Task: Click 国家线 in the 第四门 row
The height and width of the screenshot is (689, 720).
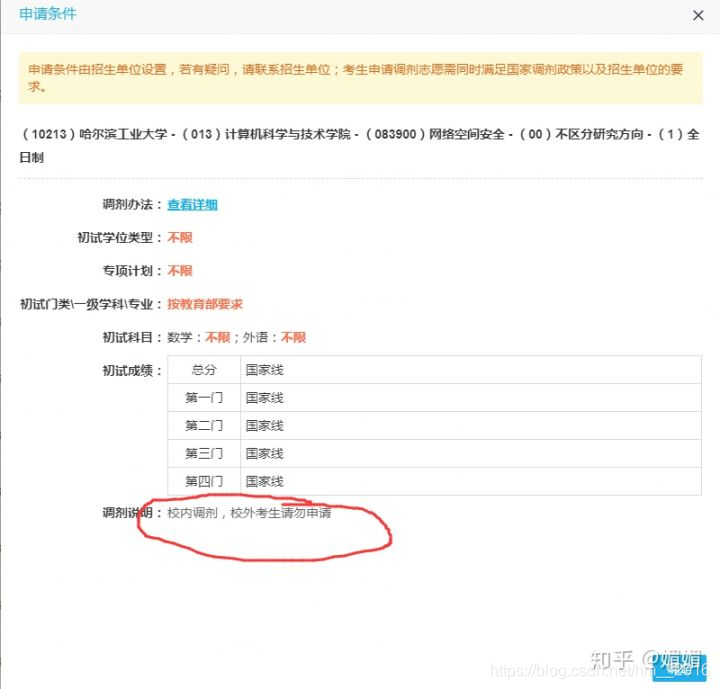Action: pos(264,481)
